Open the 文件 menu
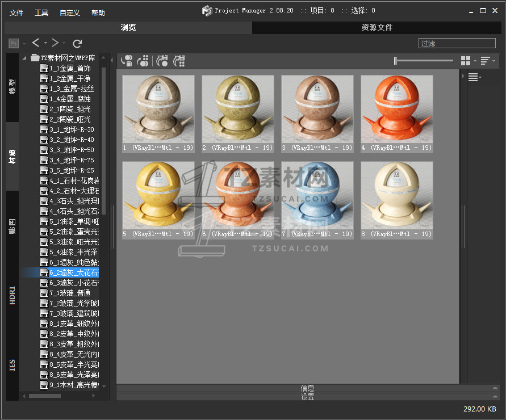 coord(16,12)
